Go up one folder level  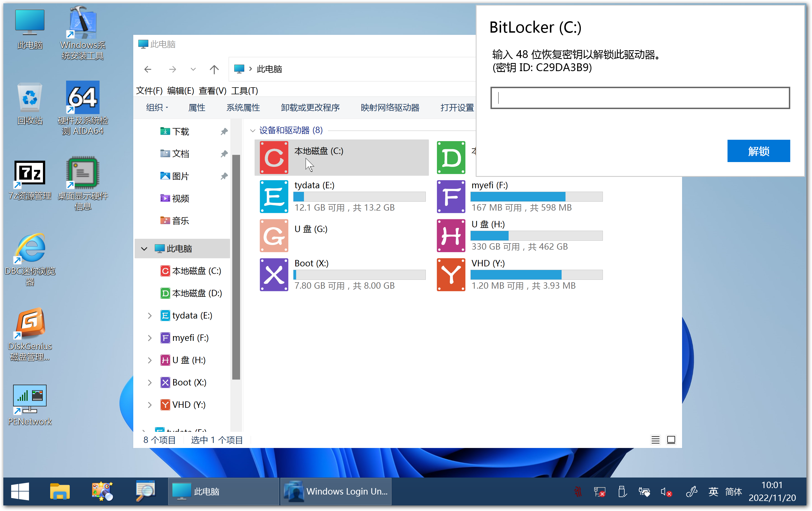click(214, 69)
